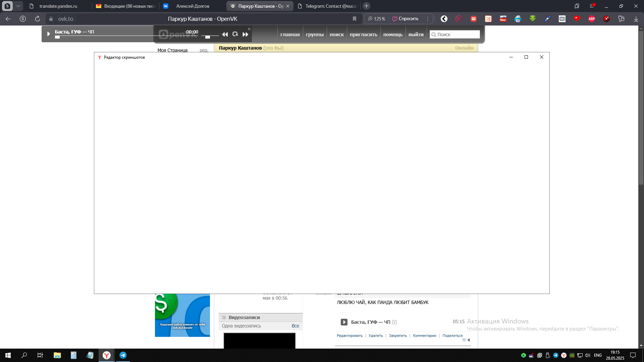Bookmark this page with address bar icon
The image size is (644, 362).
click(x=355, y=19)
